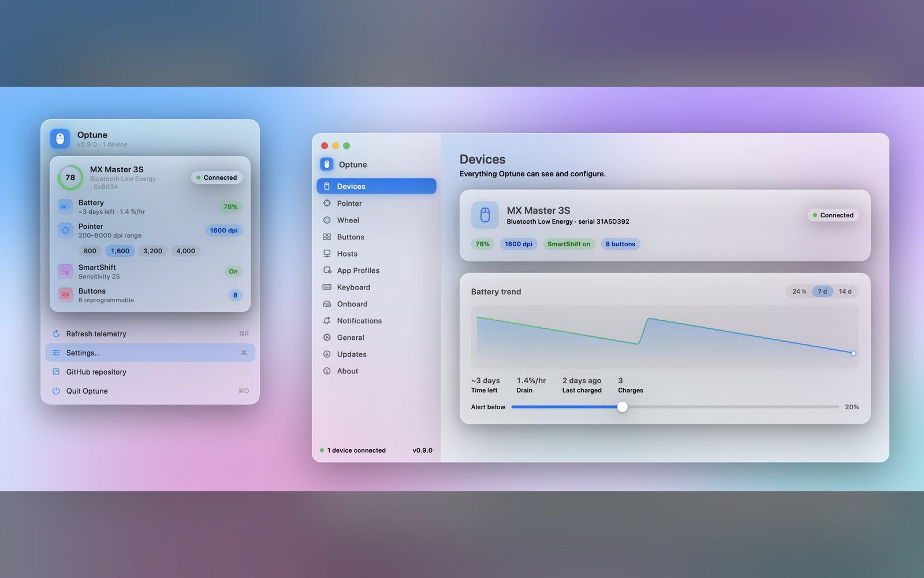
Task: Click the Wheel icon in sidebar
Action: point(327,220)
